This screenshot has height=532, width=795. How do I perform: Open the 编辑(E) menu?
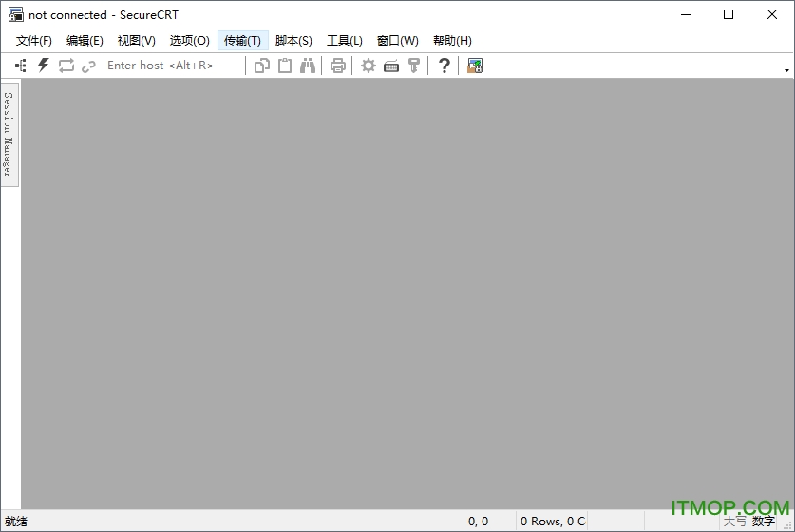point(85,41)
